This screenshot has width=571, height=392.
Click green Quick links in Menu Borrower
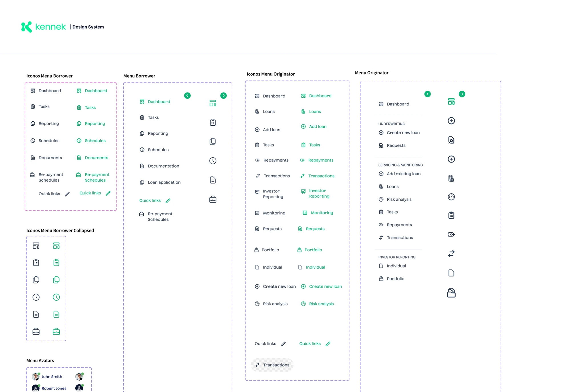150,200
